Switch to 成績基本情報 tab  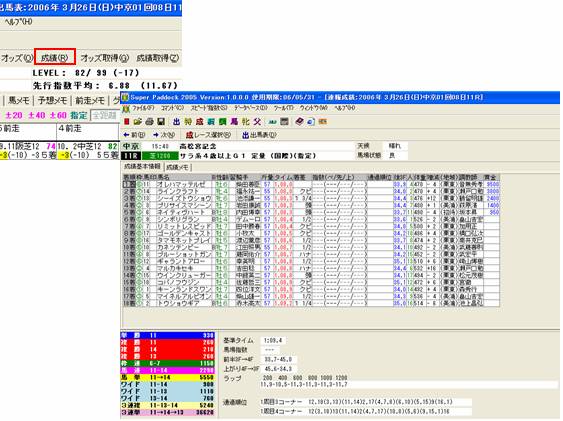[142, 167]
